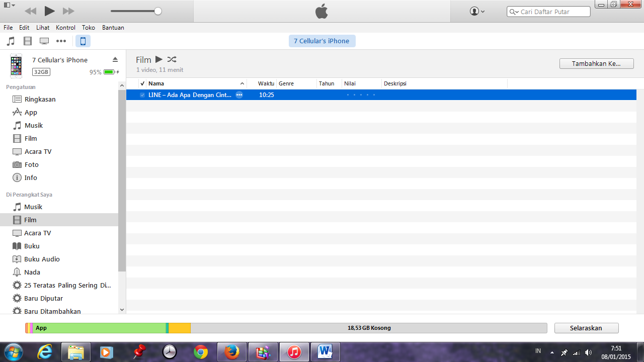Open the File menu
644x362 pixels.
[x=8, y=28]
